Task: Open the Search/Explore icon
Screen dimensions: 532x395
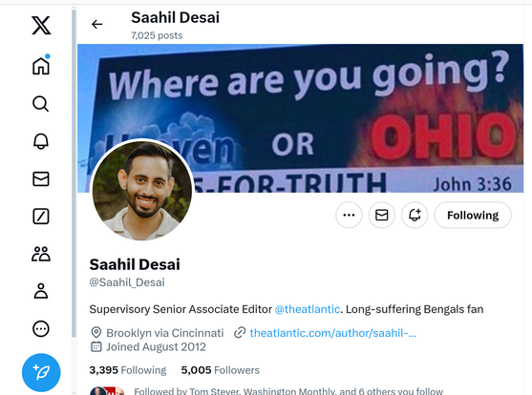Action: point(41,104)
